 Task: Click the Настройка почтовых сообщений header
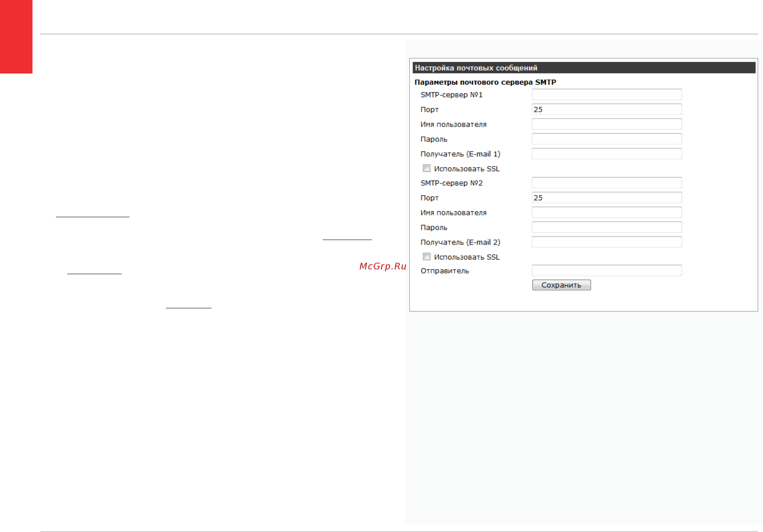pos(584,68)
